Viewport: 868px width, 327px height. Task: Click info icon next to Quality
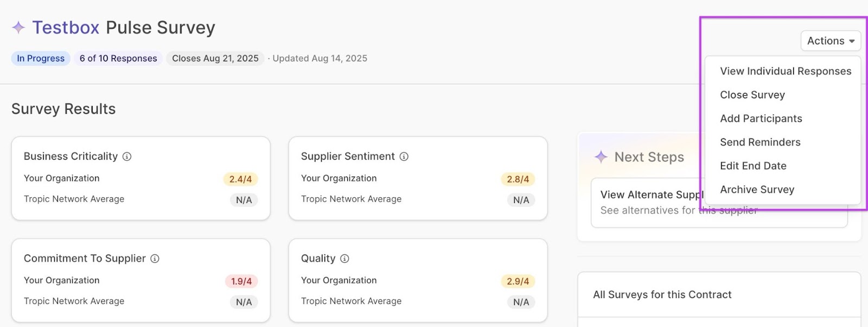(x=344, y=259)
